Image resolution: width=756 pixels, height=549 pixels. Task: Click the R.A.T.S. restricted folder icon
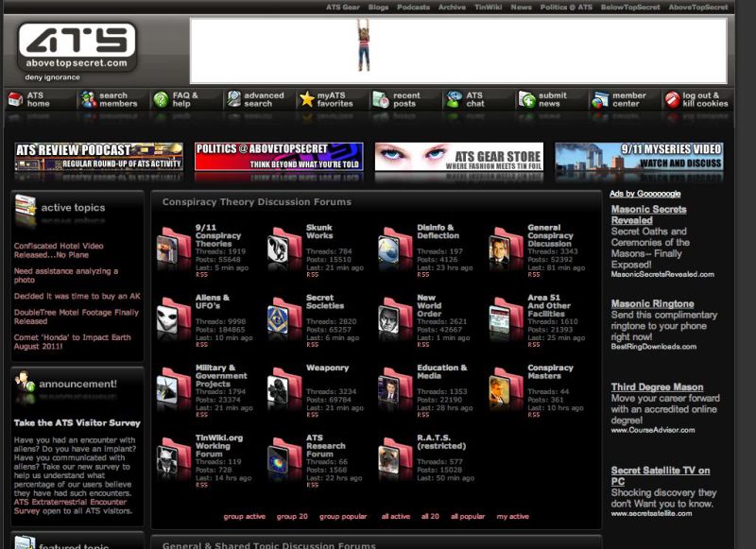(395, 456)
